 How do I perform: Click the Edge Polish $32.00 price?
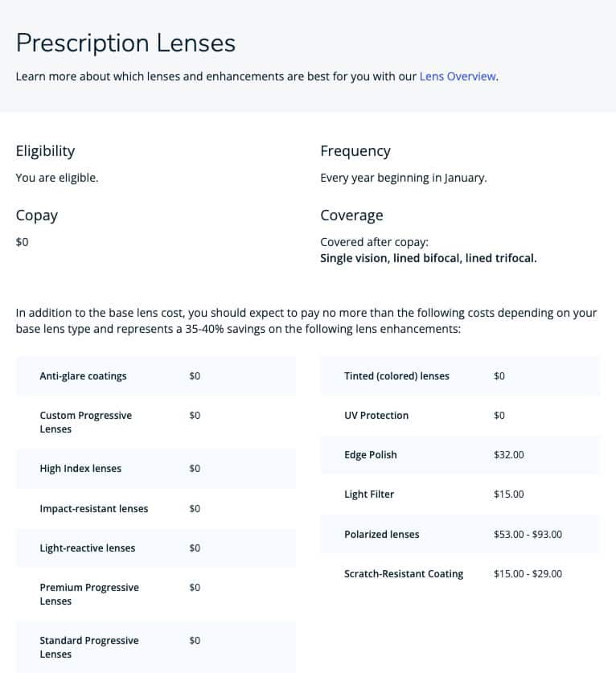tap(508, 455)
